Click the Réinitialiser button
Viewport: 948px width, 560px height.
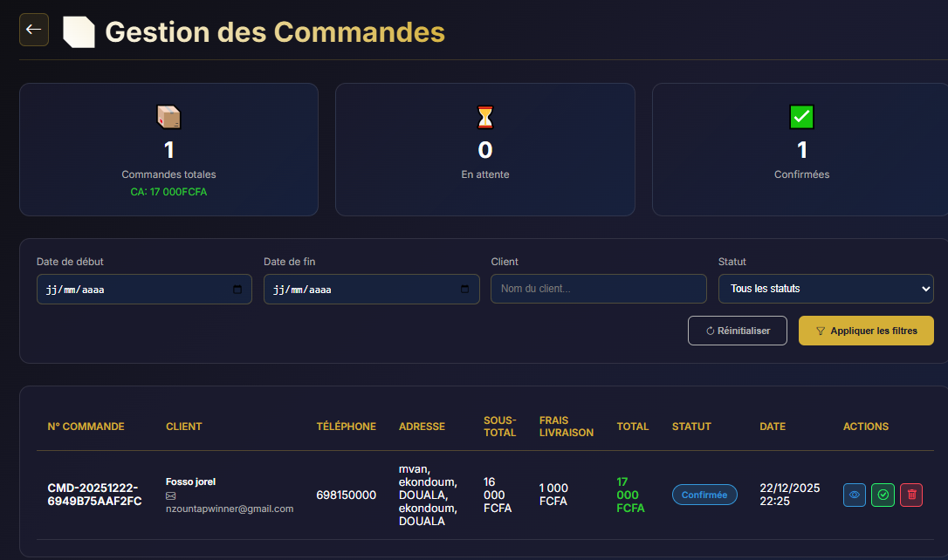point(738,331)
